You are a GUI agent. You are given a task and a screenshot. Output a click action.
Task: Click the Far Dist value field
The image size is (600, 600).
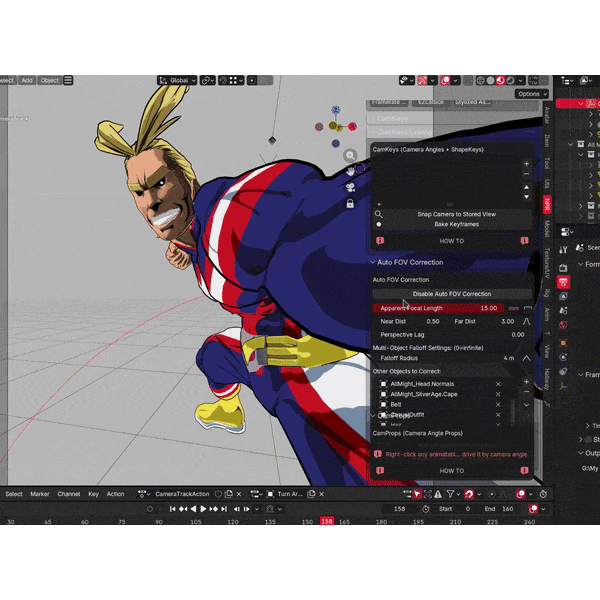[x=484, y=321]
